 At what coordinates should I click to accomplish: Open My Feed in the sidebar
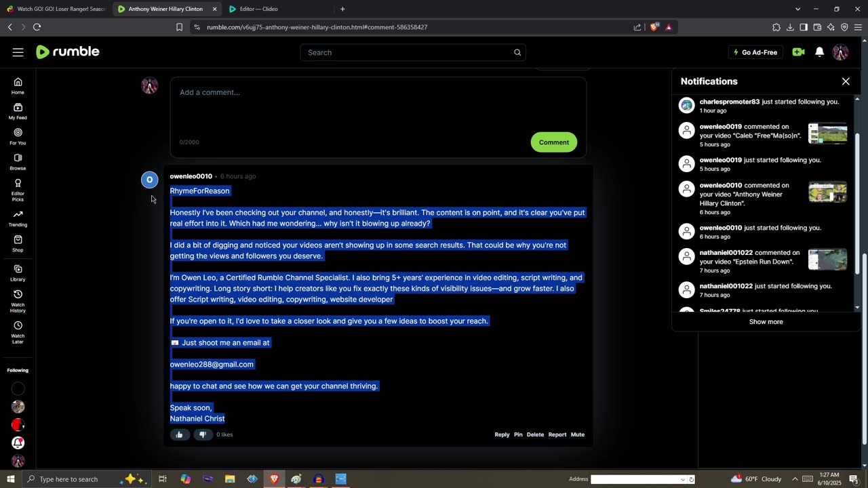[18, 111]
